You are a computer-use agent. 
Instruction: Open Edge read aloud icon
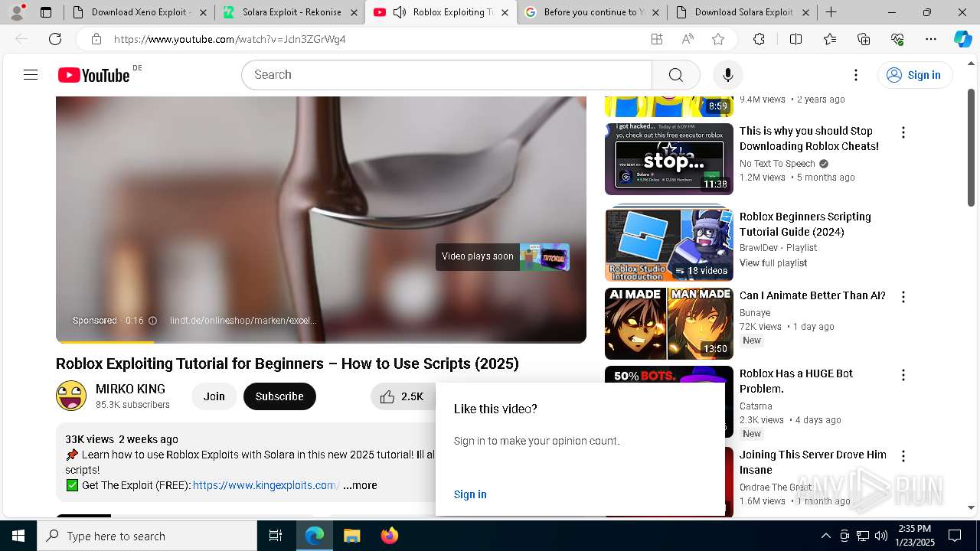(x=688, y=39)
